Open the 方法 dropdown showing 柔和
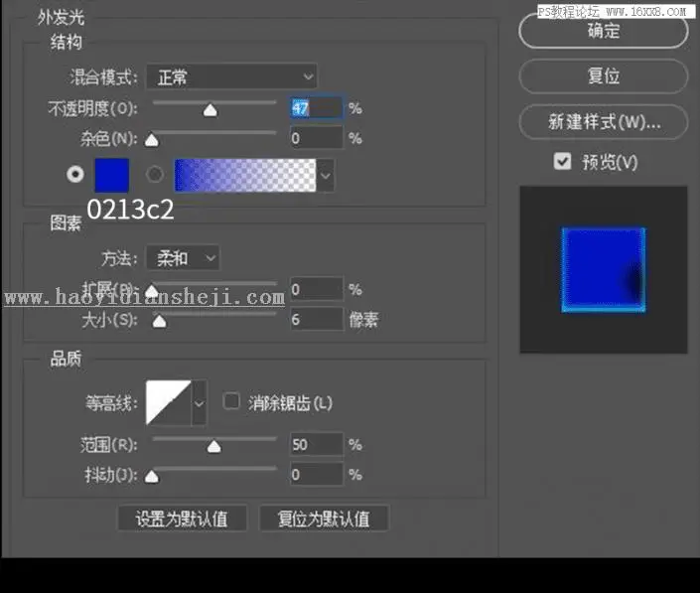The image size is (700, 593). [183, 257]
